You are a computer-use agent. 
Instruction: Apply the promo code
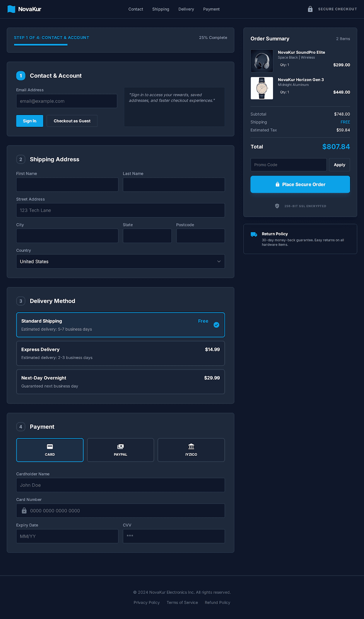(339, 165)
